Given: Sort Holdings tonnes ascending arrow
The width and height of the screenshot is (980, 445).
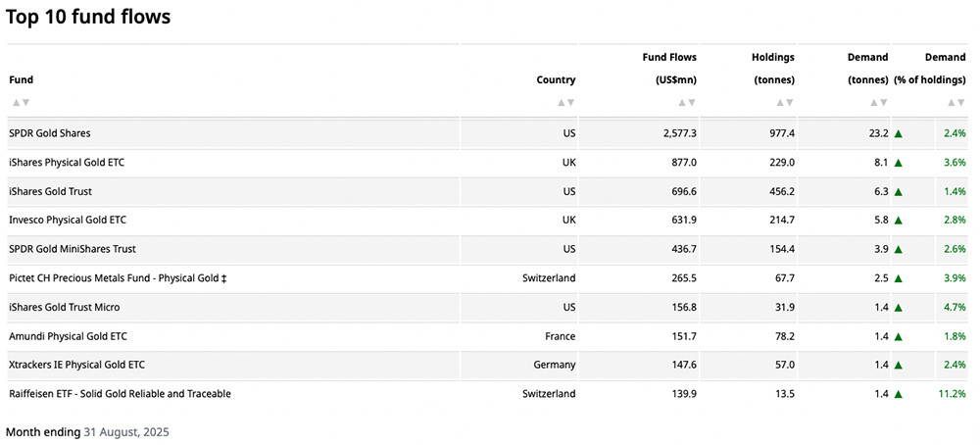Looking at the screenshot, I should pos(780,102).
